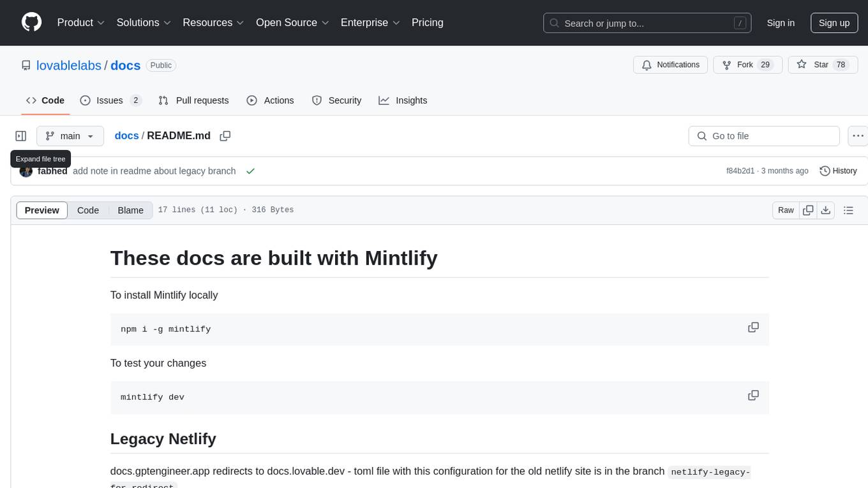This screenshot has width=868, height=488.
Task: Focus the Search or jump to field
Action: (647, 23)
